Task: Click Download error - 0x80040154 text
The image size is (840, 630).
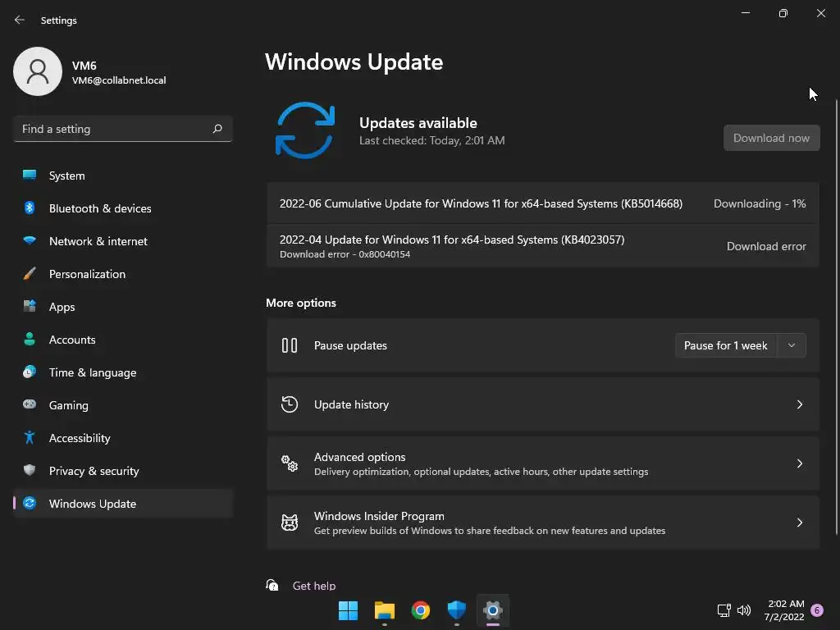Action: tap(345, 254)
